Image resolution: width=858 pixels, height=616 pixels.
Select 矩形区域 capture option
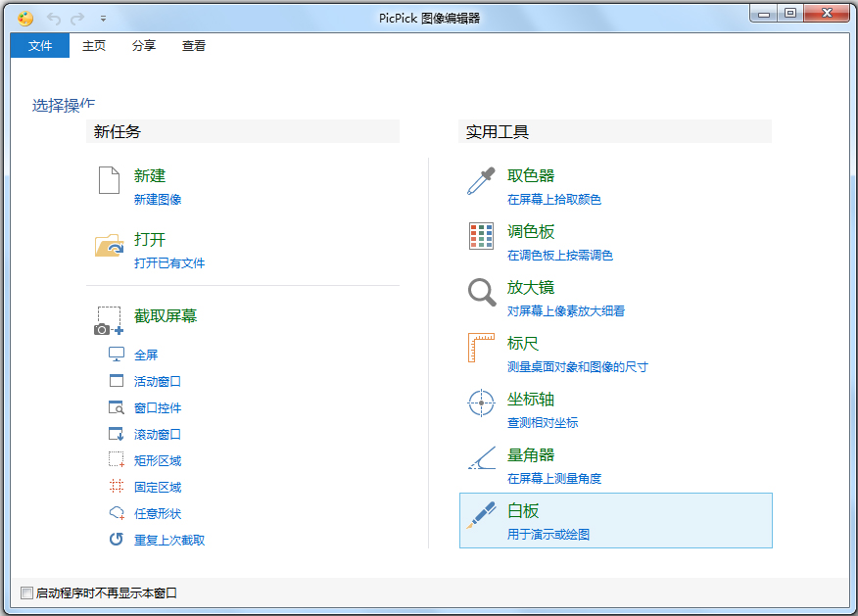(x=158, y=460)
